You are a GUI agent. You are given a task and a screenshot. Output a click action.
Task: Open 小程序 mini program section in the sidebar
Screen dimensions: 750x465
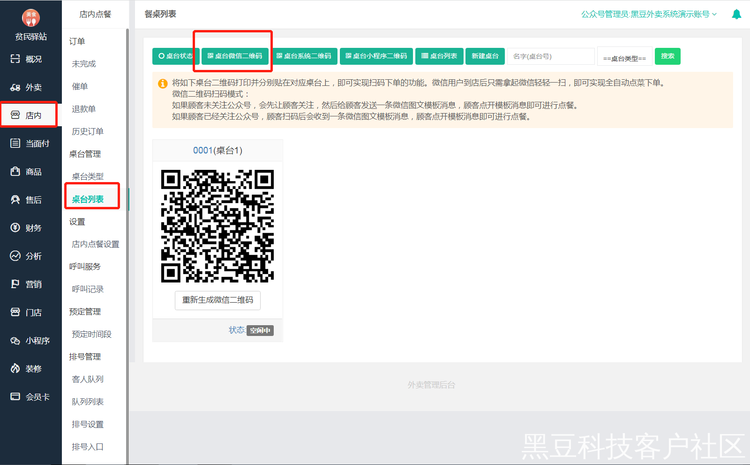point(30,341)
